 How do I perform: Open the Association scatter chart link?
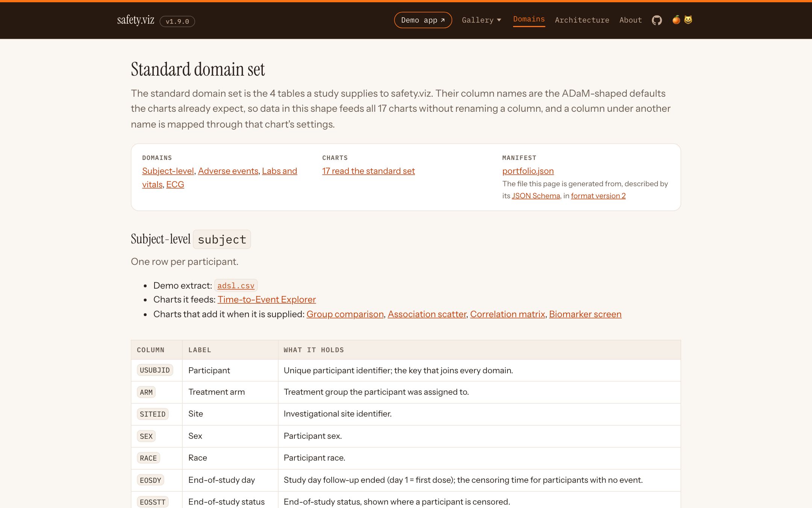tap(427, 314)
